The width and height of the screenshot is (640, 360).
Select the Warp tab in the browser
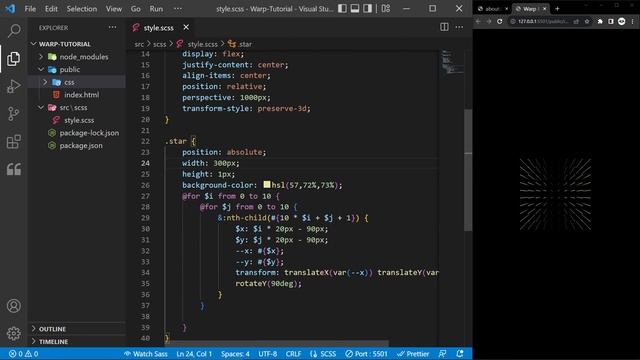[x=531, y=9]
